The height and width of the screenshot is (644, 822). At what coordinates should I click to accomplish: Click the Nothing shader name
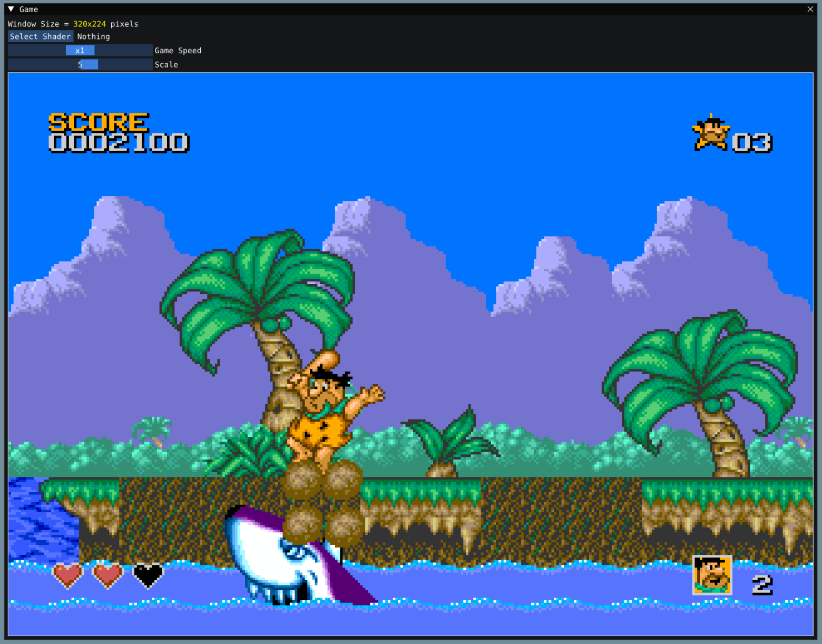pyautogui.click(x=93, y=36)
